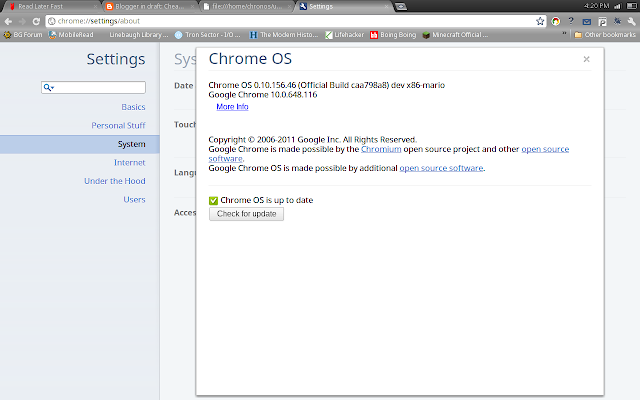Close the Read Later Fast tab
This screenshot has width=640, height=400.
[x=95, y=7]
